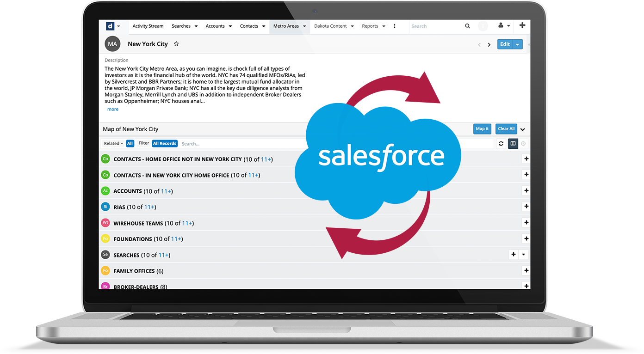Click the magnifying glass search icon
Screen dimensions: 644x354
coord(467,26)
